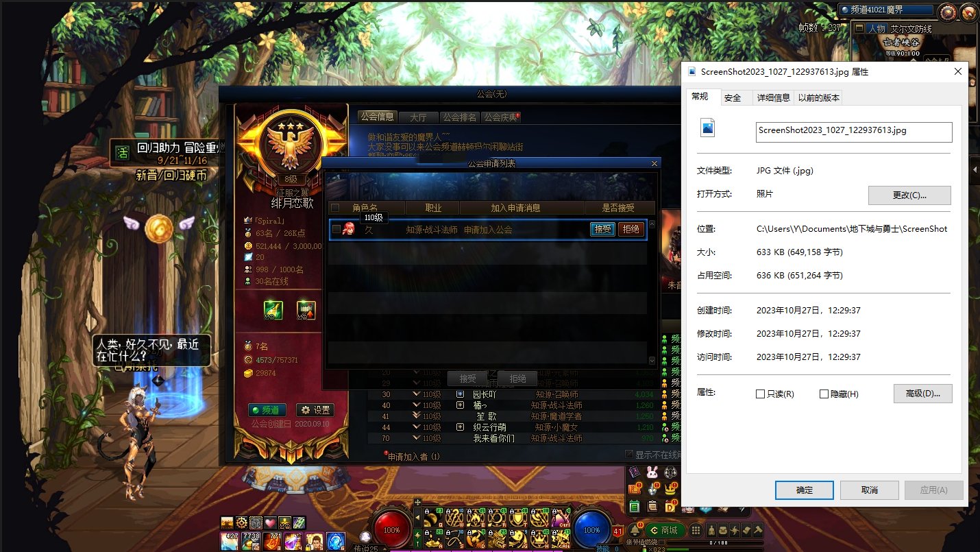Expand the chevron in rank 40 row

pos(417,405)
